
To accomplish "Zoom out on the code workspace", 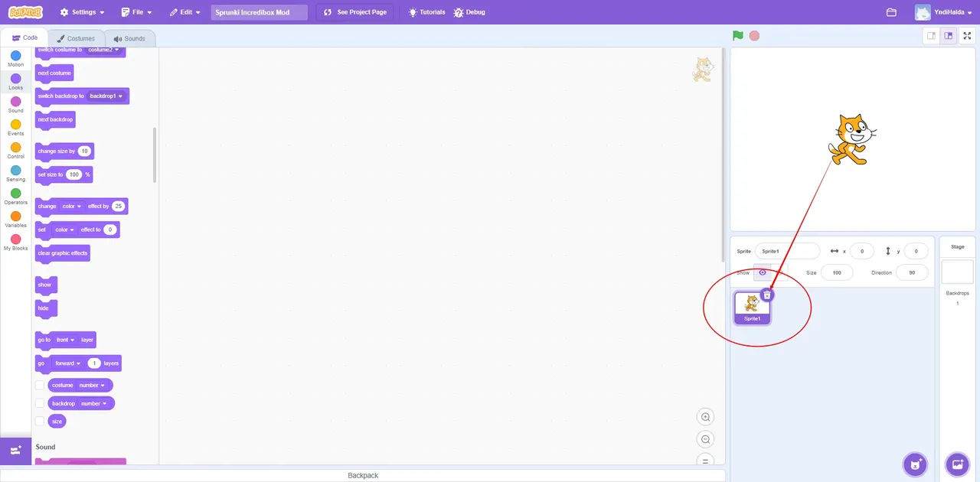I will (706, 439).
